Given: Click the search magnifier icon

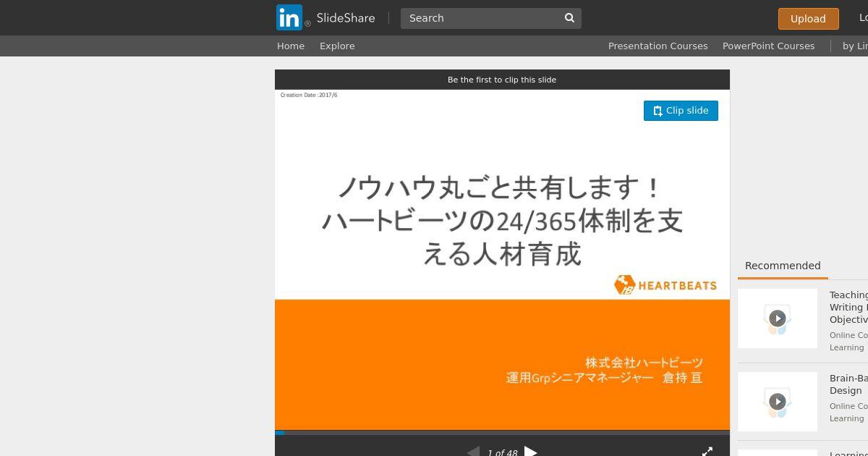Looking at the screenshot, I should [x=569, y=18].
